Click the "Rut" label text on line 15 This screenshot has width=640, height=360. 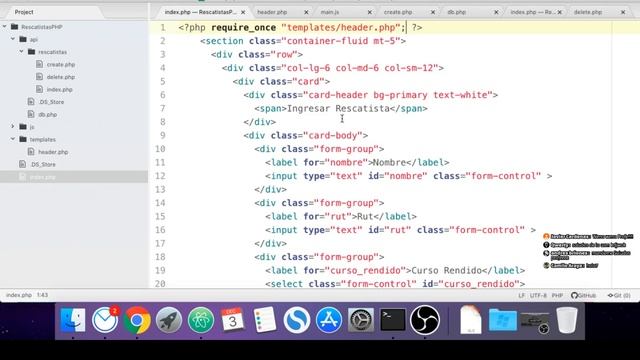[x=365, y=217]
